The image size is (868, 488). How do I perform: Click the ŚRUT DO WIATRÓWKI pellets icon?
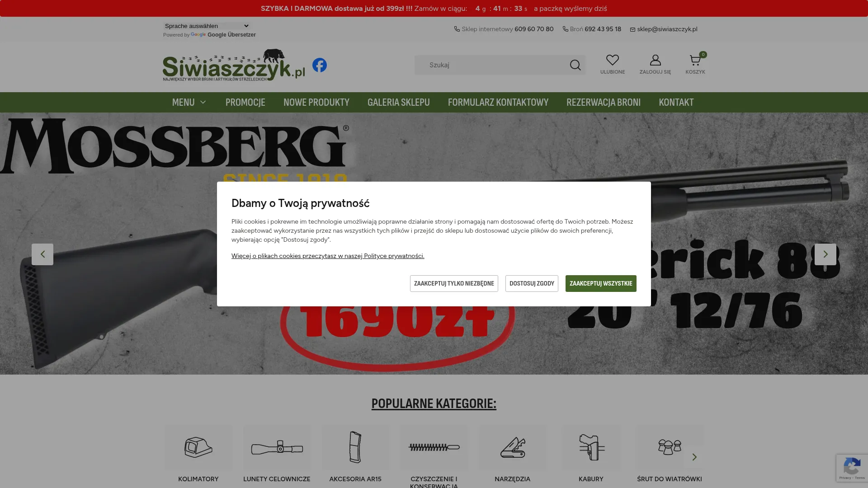(670, 447)
